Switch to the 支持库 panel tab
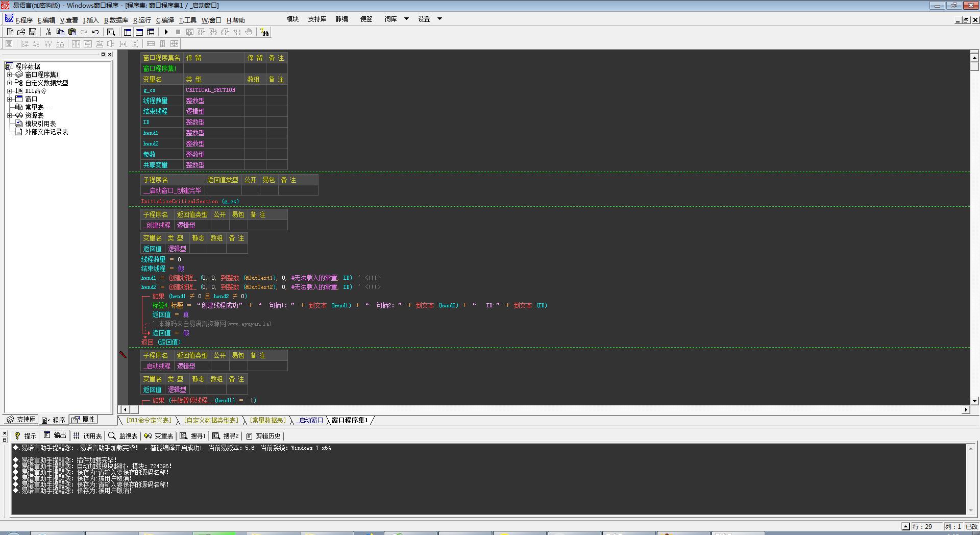 pyautogui.click(x=21, y=420)
